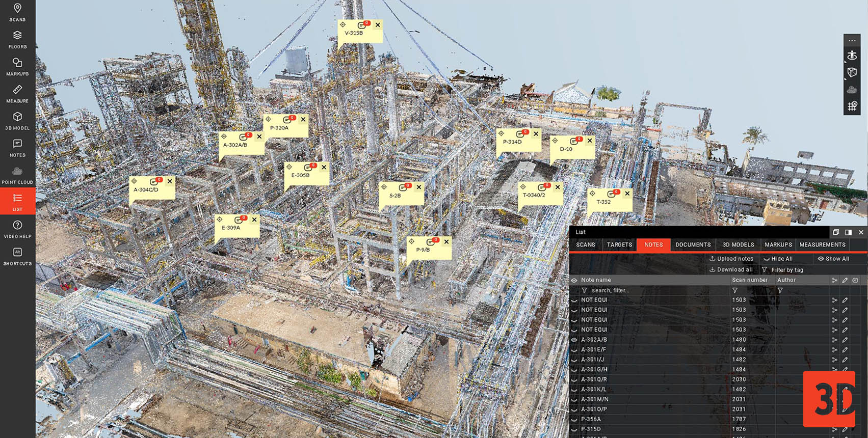Open the Author column filter
The width and height of the screenshot is (868, 438).
point(780,290)
